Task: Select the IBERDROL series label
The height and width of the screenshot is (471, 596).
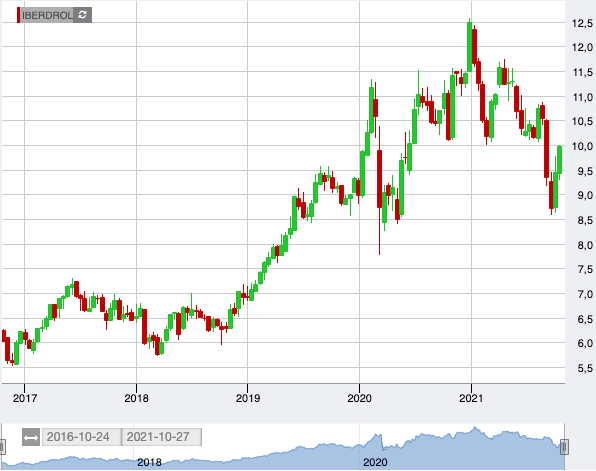Action: (x=47, y=15)
